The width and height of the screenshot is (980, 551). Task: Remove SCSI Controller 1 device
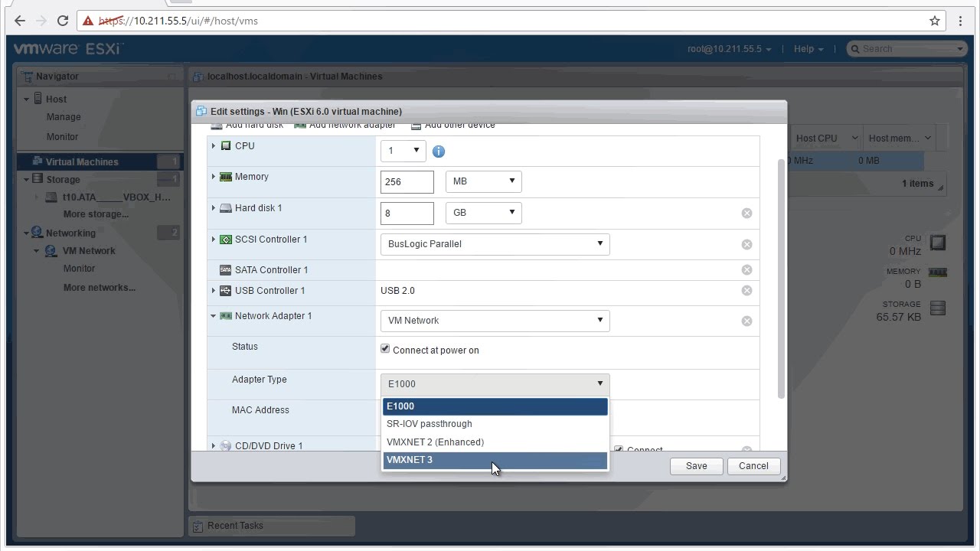click(x=746, y=245)
